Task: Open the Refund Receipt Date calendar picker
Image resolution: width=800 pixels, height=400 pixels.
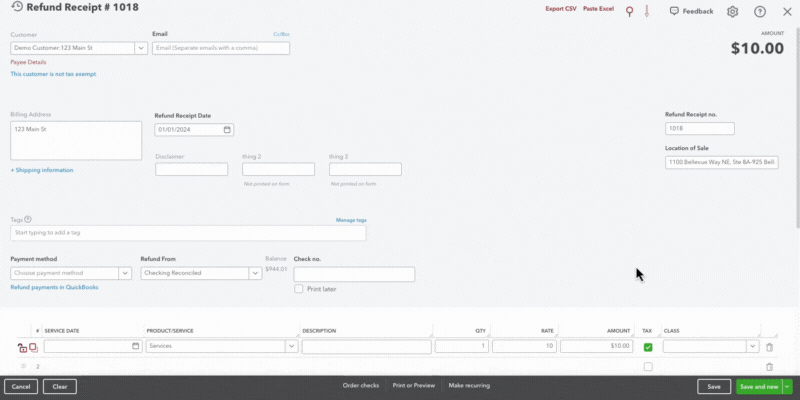Action: pos(227,130)
